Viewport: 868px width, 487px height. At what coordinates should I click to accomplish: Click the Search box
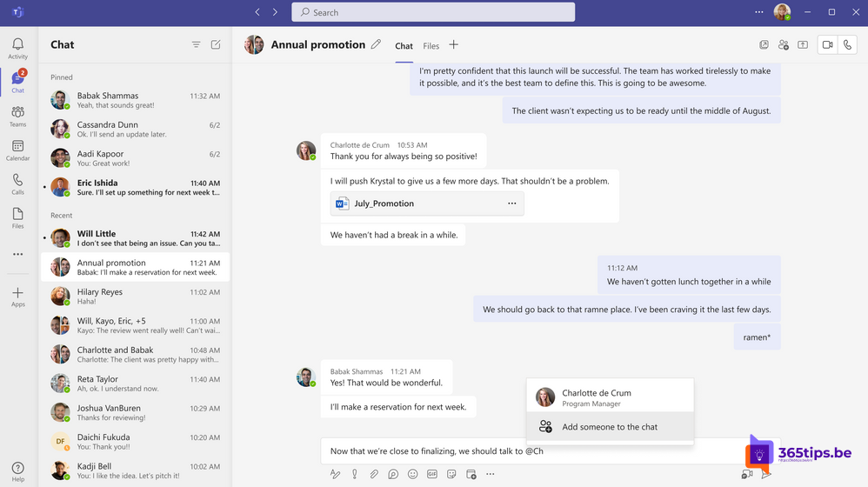click(433, 12)
